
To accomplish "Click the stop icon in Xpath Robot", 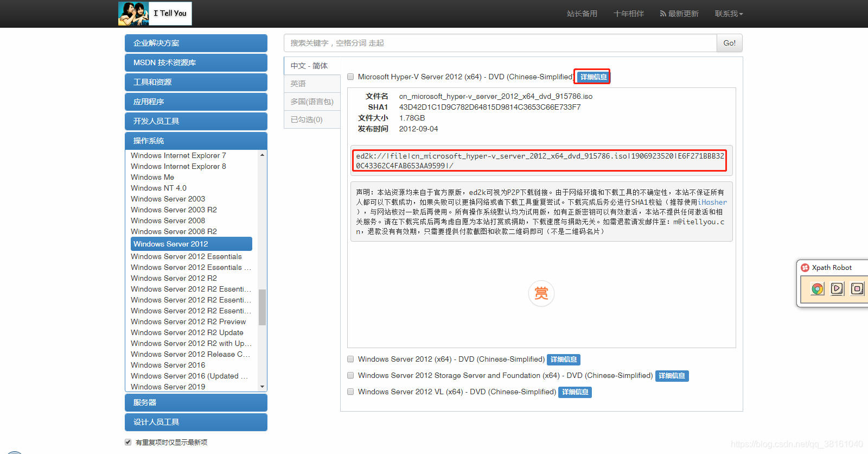I will (x=857, y=288).
